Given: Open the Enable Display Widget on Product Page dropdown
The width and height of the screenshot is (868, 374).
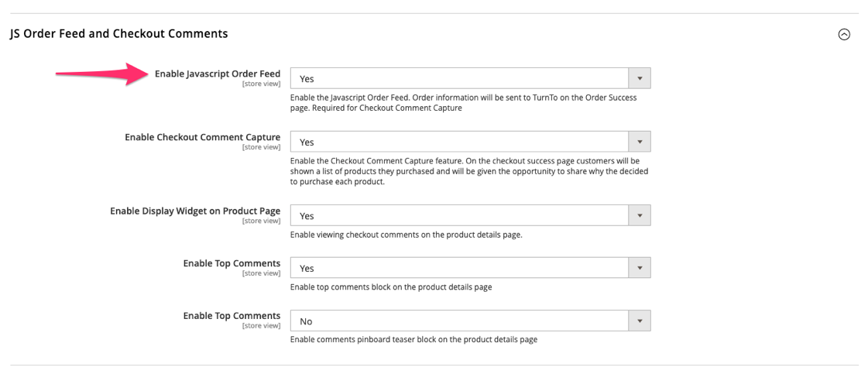Looking at the screenshot, I should pos(459,215).
